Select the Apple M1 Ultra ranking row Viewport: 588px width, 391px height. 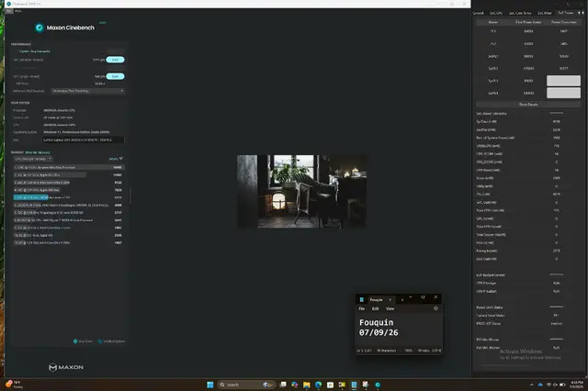pyautogui.click(x=68, y=175)
